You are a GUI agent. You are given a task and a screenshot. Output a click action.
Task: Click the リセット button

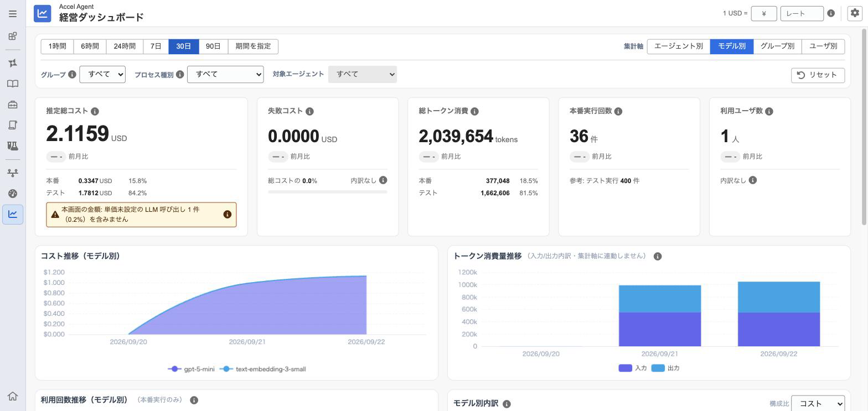click(x=818, y=75)
